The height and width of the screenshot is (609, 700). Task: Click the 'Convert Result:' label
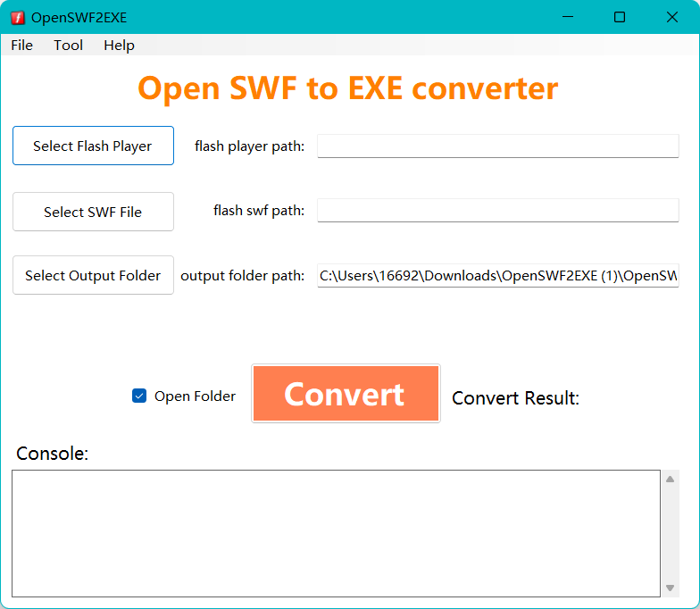click(x=515, y=398)
